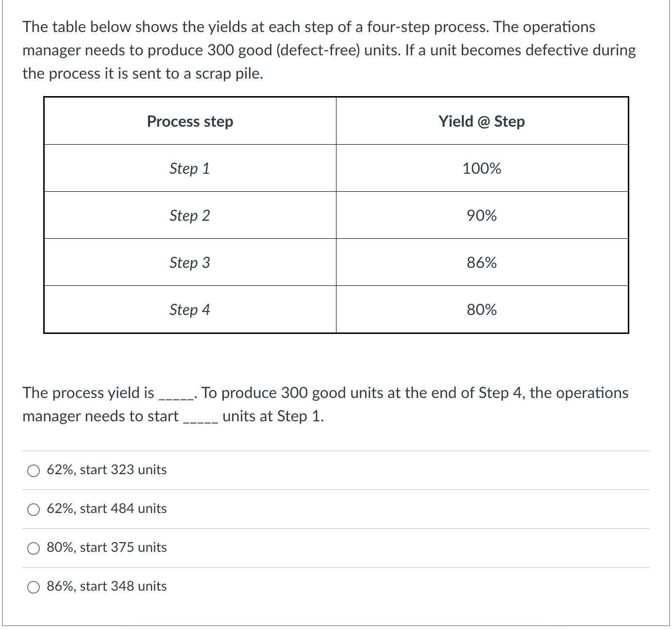The width and height of the screenshot is (672, 630).
Task: Select the "62%, start 484 units" option
Action: pyautogui.click(x=33, y=509)
